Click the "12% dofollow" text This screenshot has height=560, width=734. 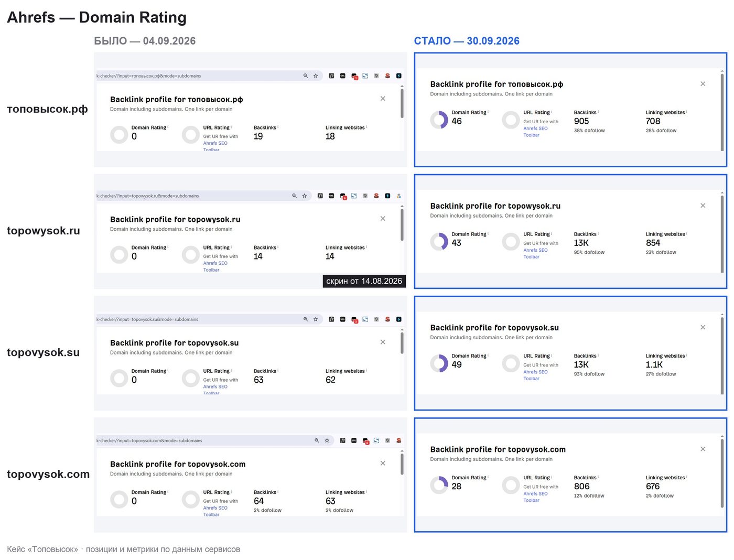(589, 496)
